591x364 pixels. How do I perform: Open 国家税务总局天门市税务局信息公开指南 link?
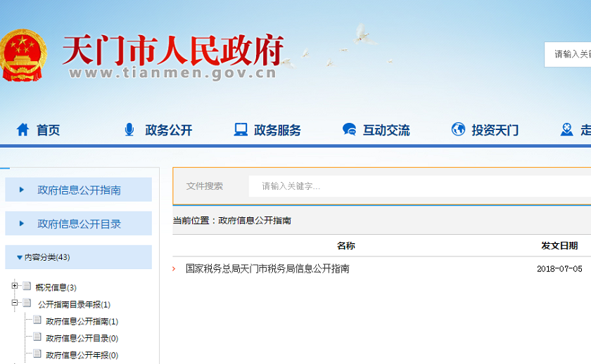267,268
